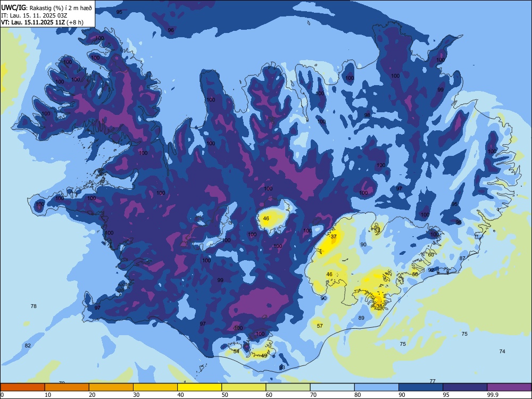Click the dark orange 0–10 legend swatch
Screen dimensions: 532x399
pyautogui.click(x=22, y=387)
